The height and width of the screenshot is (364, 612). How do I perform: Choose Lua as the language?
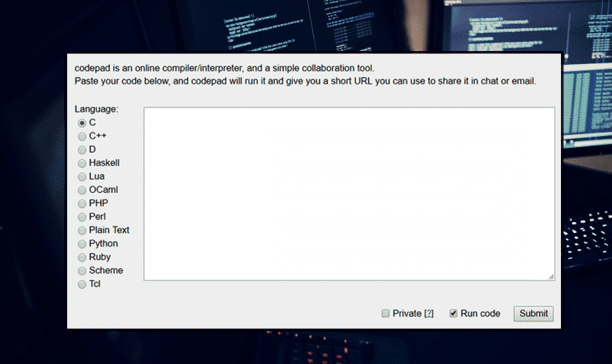(x=82, y=177)
